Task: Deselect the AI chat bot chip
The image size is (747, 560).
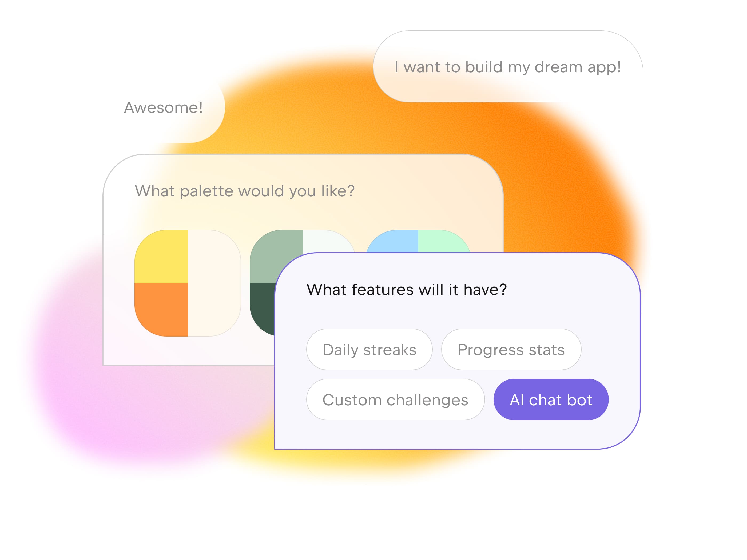Action: (x=551, y=399)
